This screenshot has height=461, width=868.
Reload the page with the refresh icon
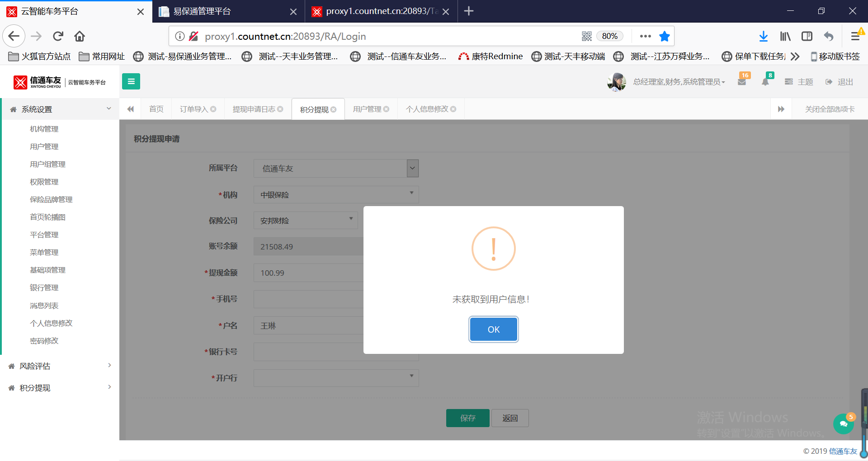pyautogui.click(x=58, y=36)
